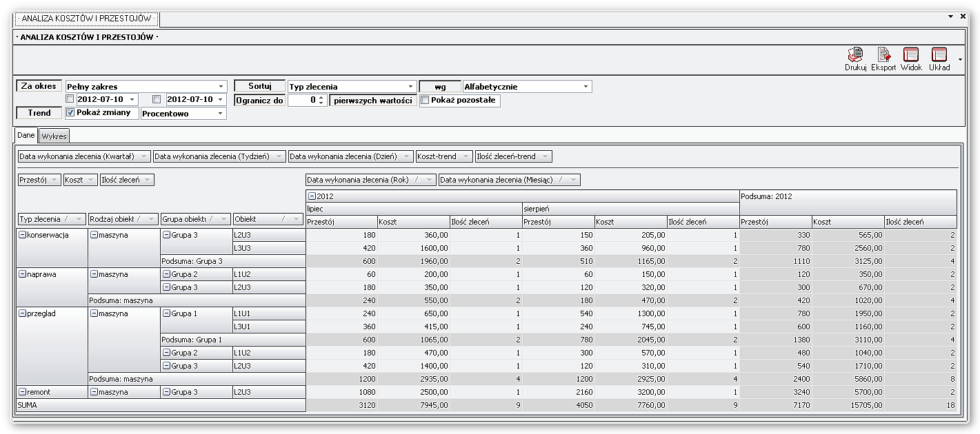This screenshot has width=980, height=434.
Task: Click Data wykonania zlecenia (Miesiąc) column field
Action: pyautogui.click(x=509, y=180)
